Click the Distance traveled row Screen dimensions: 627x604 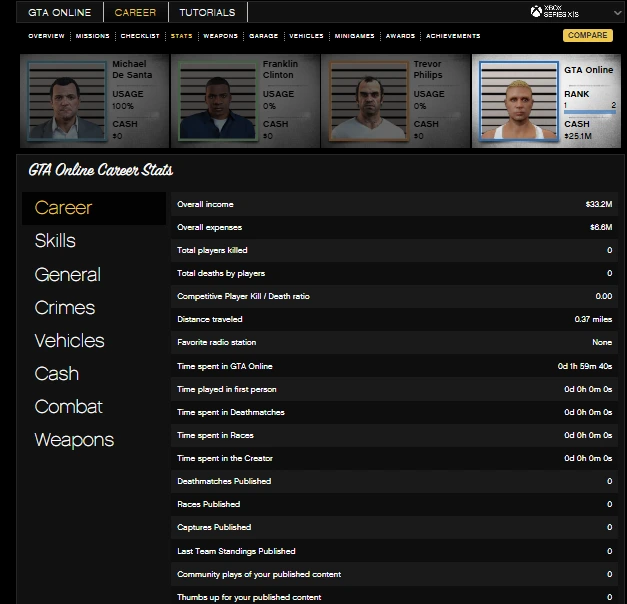(394, 319)
